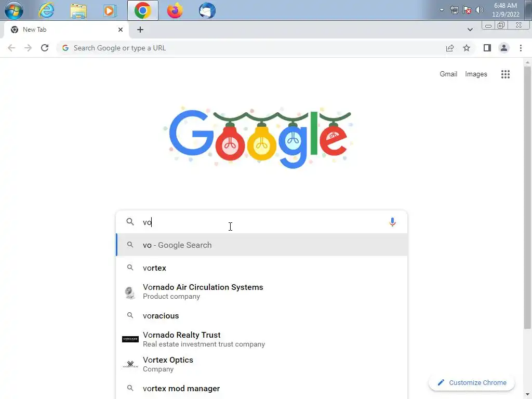This screenshot has height=399, width=532.
Task: Choose Vornado Realty Trust suggestion
Action: (262, 339)
